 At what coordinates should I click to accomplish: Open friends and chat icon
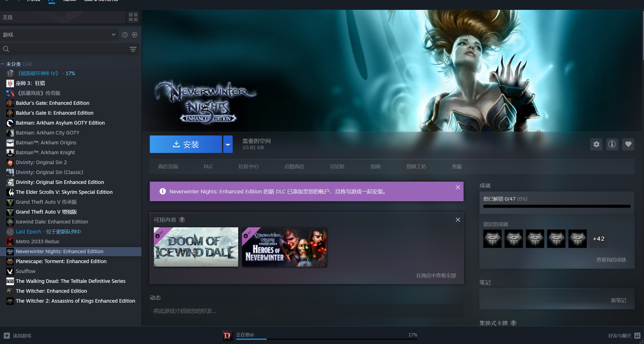638,336
